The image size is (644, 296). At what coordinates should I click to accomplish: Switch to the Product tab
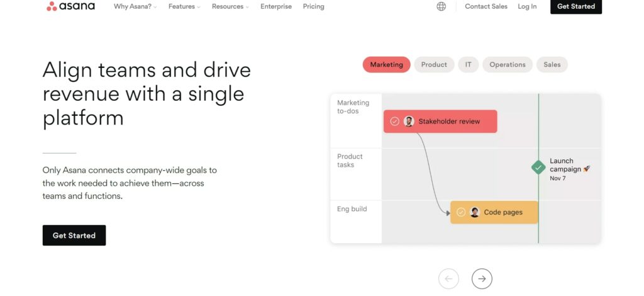click(434, 64)
